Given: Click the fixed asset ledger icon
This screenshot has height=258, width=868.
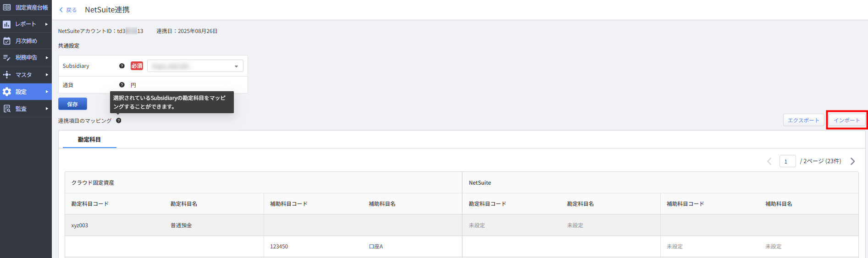Looking at the screenshot, I should 7,7.
